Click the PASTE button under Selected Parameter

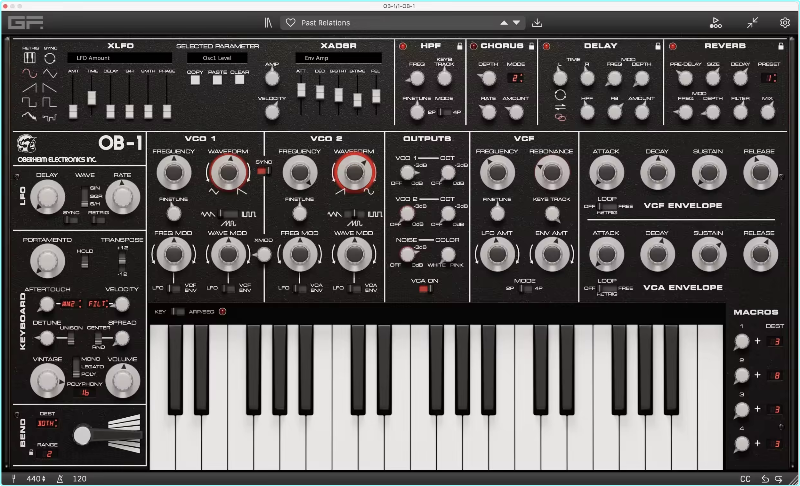point(217,80)
